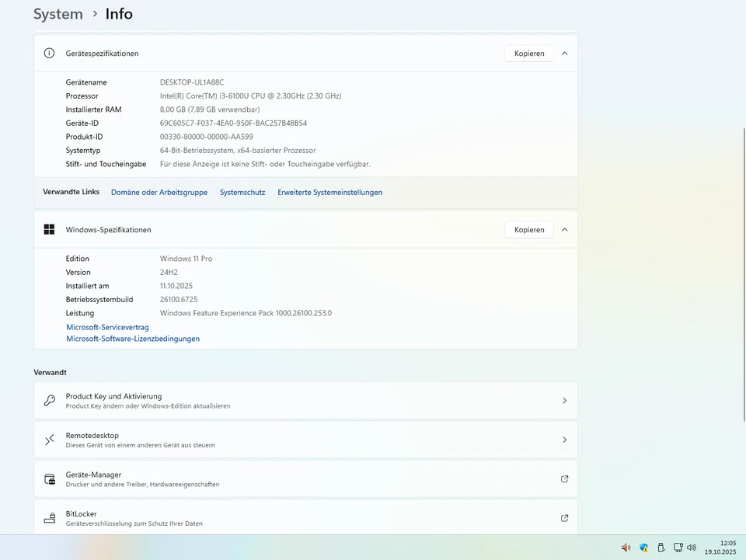Click the Edition value Windows 11 Pro
This screenshot has width=746, height=560.
click(186, 259)
